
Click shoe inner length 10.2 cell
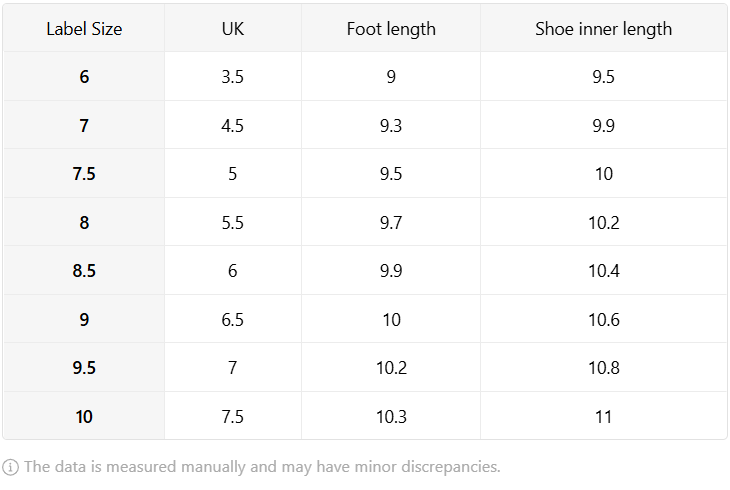603,222
